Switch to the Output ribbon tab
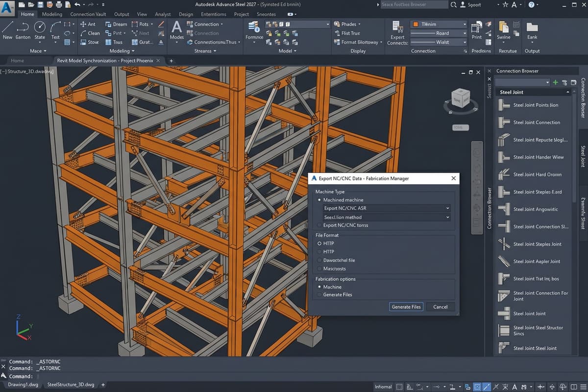588x392 pixels. click(122, 14)
